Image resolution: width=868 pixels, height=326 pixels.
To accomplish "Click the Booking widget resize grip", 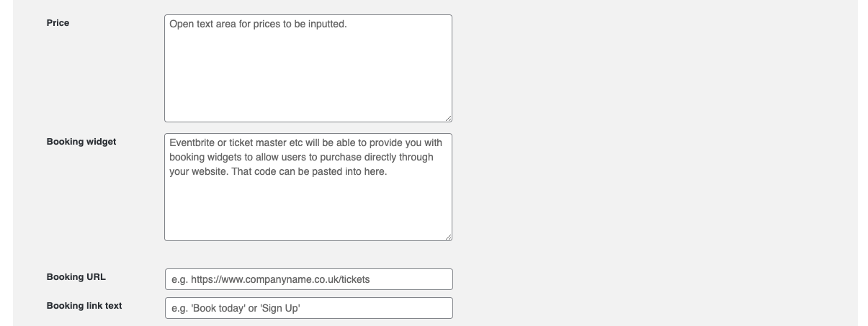I will tap(447, 236).
